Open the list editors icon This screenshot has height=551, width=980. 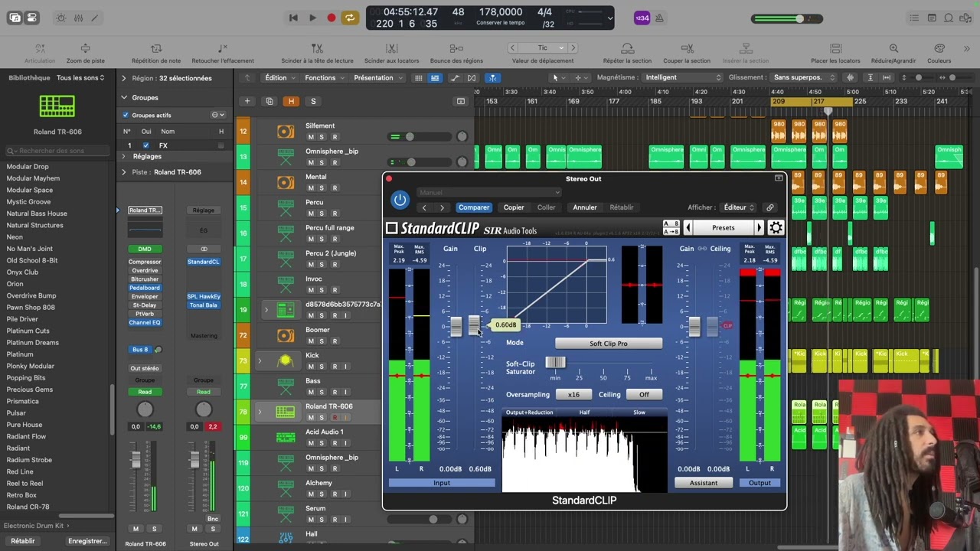[x=914, y=18]
